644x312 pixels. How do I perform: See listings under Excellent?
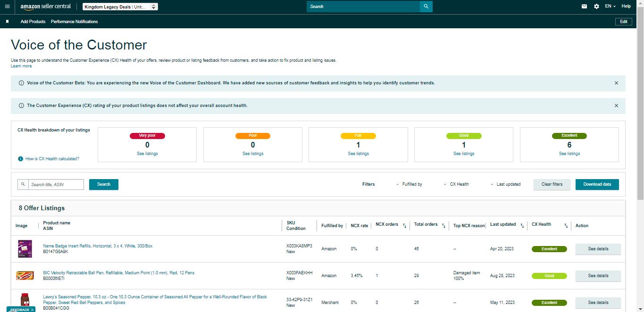click(569, 154)
